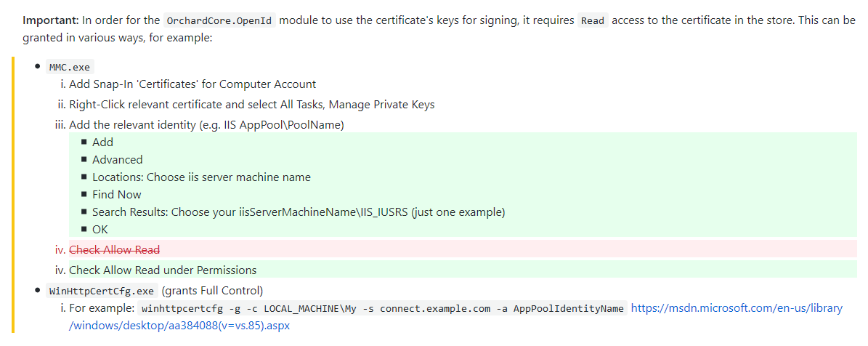Screen dimensions: 868x346
Task: Click the Read inline code label
Action: coord(593,21)
